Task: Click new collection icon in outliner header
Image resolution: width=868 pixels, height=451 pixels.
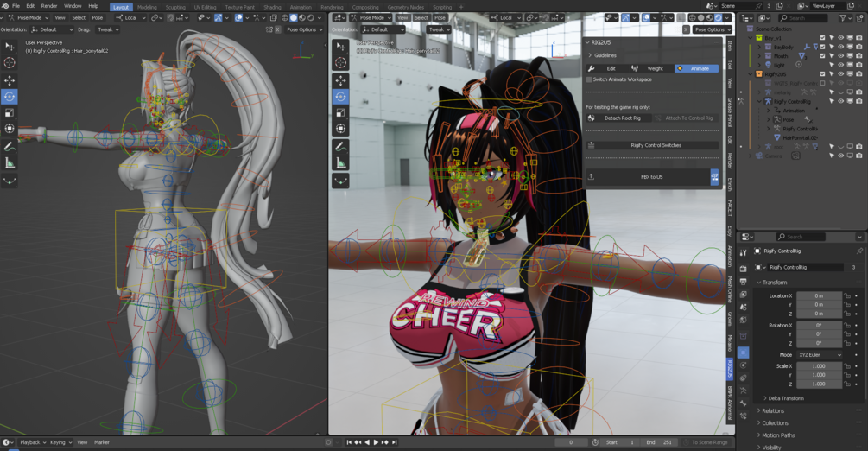Action: pos(859,18)
